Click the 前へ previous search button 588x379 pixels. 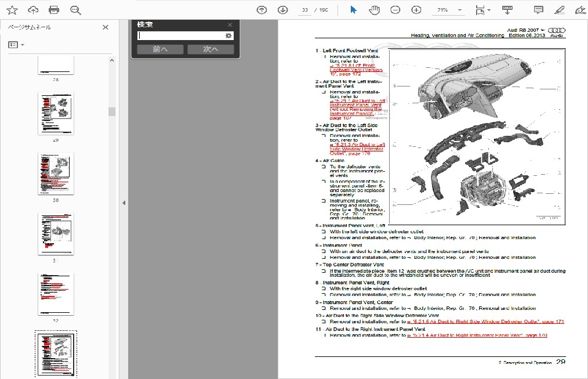pos(160,49)
